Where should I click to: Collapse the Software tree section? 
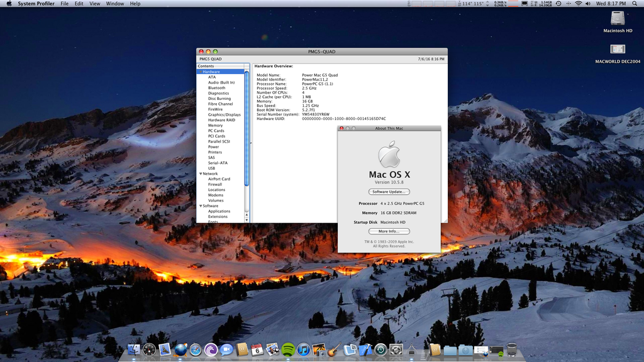point(200,206)
